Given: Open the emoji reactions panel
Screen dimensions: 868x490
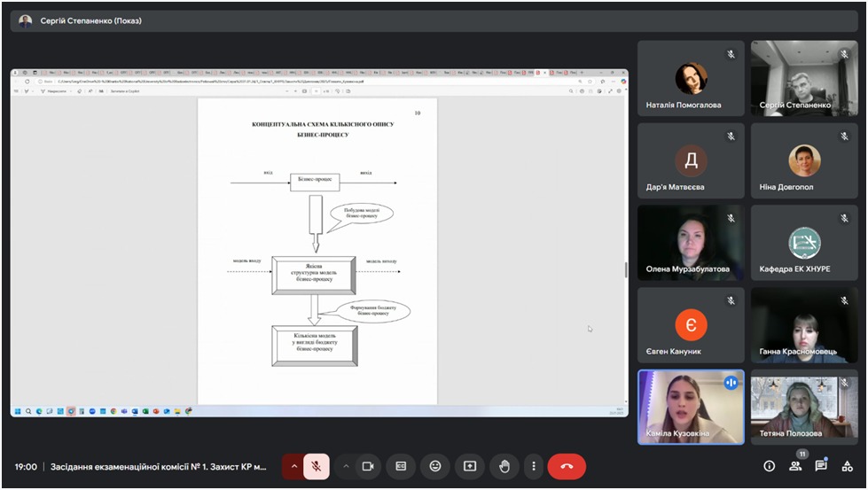Looking at the screenshot, I should (x=435, y=466).
